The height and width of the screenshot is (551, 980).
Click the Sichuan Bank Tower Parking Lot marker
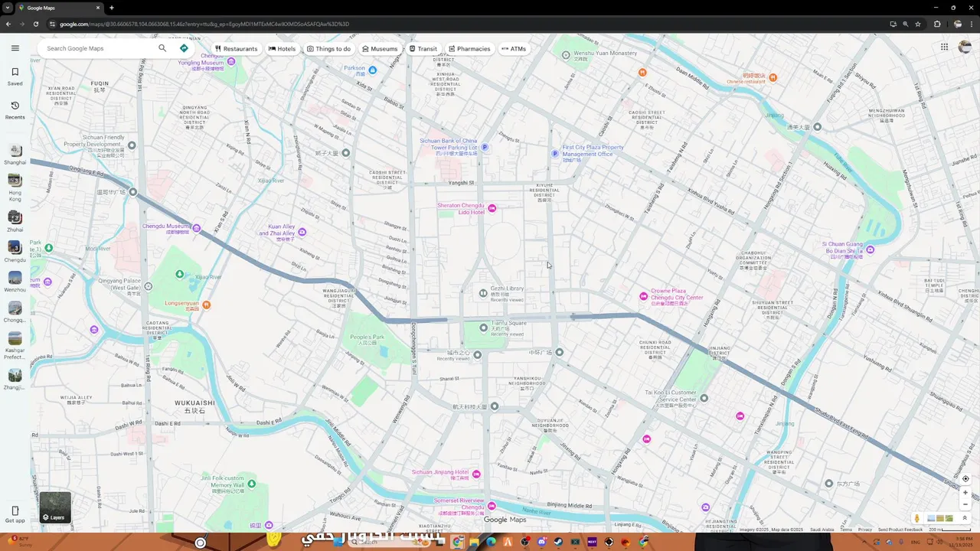(485, 147)
